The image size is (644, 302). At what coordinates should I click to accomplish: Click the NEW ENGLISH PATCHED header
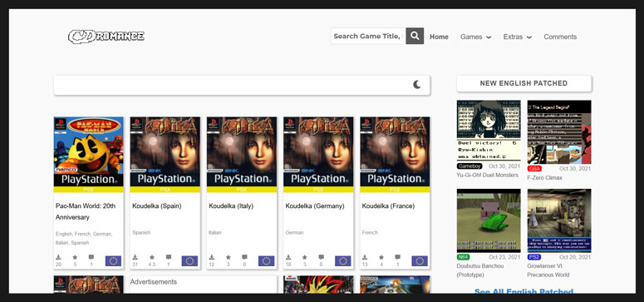pyautogui.click(x=524, y=83)
